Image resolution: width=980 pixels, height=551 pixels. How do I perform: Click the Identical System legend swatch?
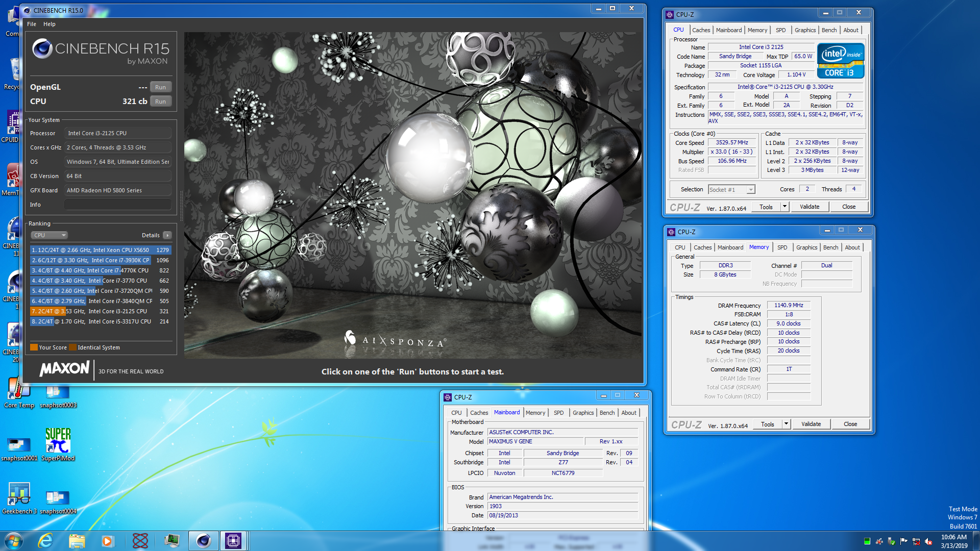72,347
